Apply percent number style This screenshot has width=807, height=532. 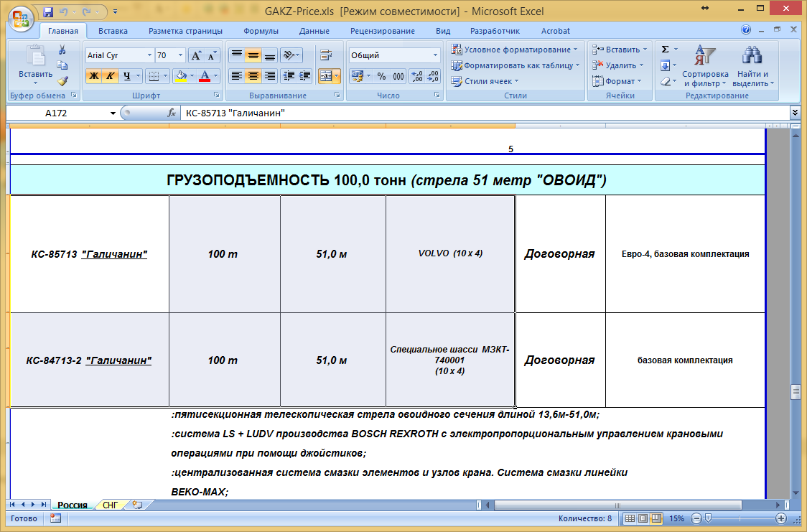[381, 76]
